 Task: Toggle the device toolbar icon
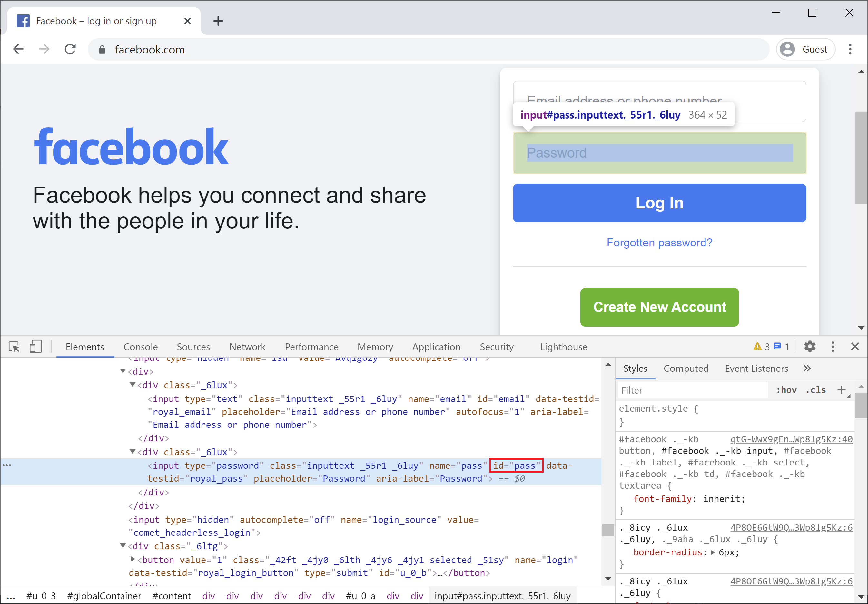pos(35,346)
